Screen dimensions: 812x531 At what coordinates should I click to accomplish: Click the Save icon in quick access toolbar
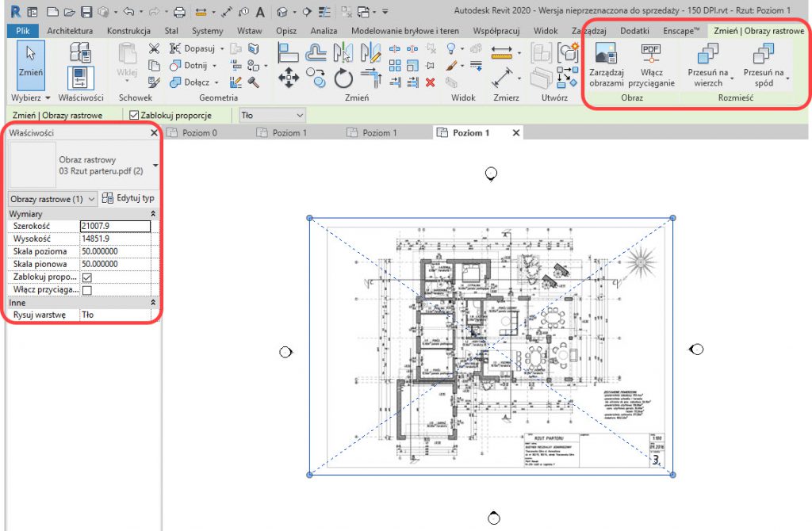(86, 12)
